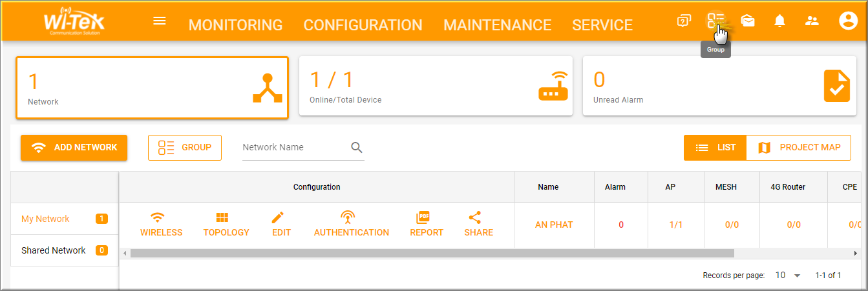Open the profile avatar icon
This screenshot has height=291, width=868.
(847, 21)
